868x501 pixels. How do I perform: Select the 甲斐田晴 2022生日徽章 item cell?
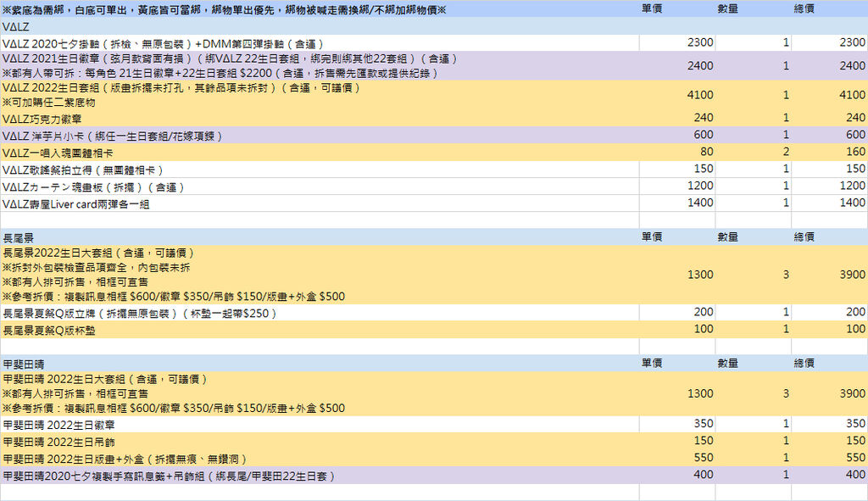(320, 425)
